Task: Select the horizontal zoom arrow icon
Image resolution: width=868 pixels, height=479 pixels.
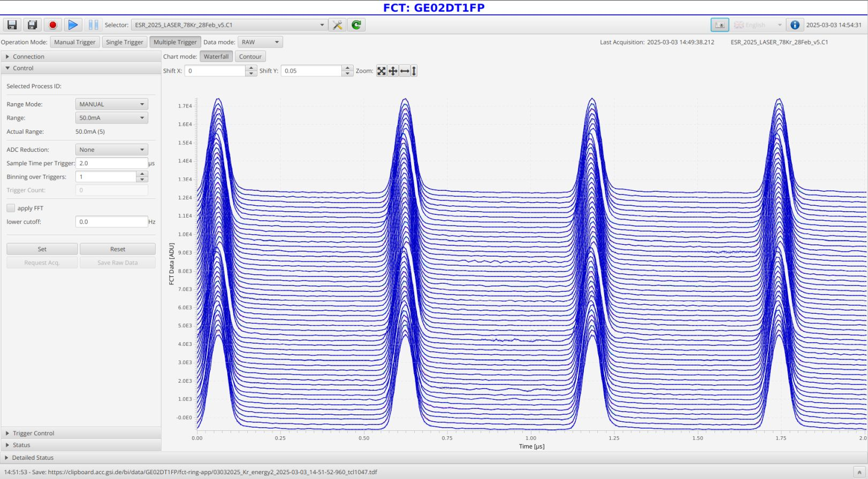Action: (405, 71)
